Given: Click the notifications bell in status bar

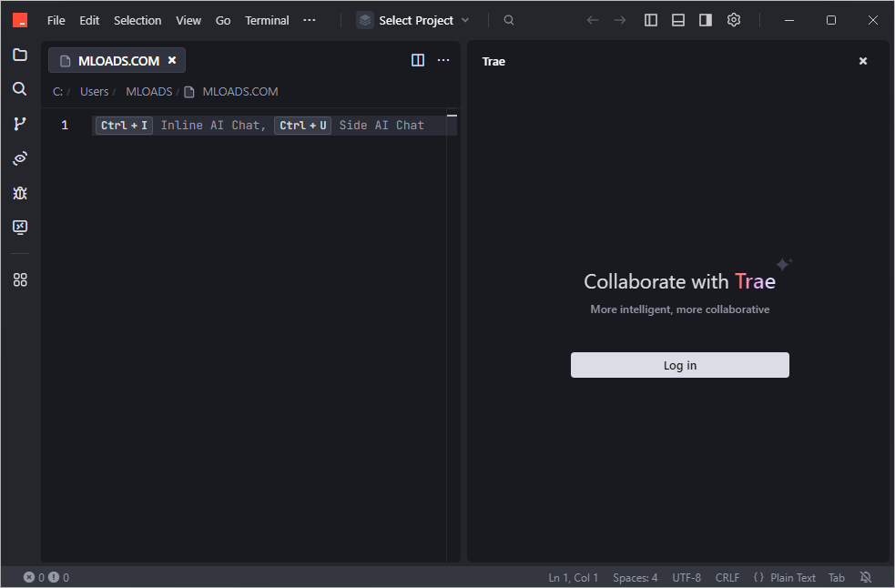Looking at the screenshot, I should pos(865,577).
